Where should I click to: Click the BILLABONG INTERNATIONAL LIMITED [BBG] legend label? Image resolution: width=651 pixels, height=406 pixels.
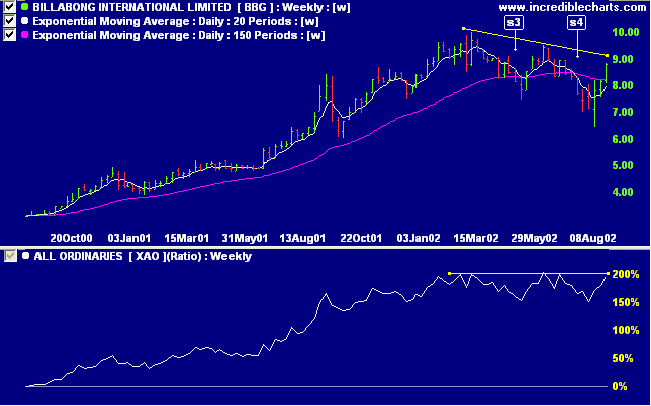pos(191,7)
